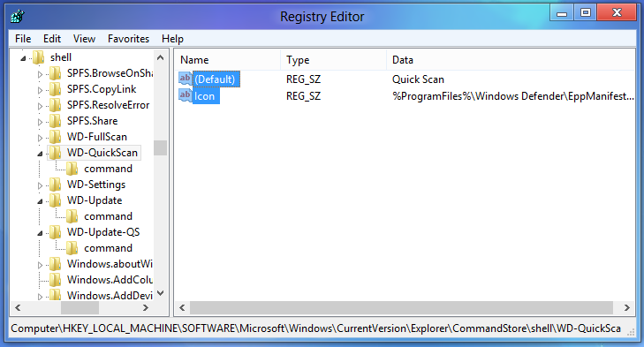Select command under WD-Update-QS
Viewport: 644px width, 347px height.
point(108,248)
